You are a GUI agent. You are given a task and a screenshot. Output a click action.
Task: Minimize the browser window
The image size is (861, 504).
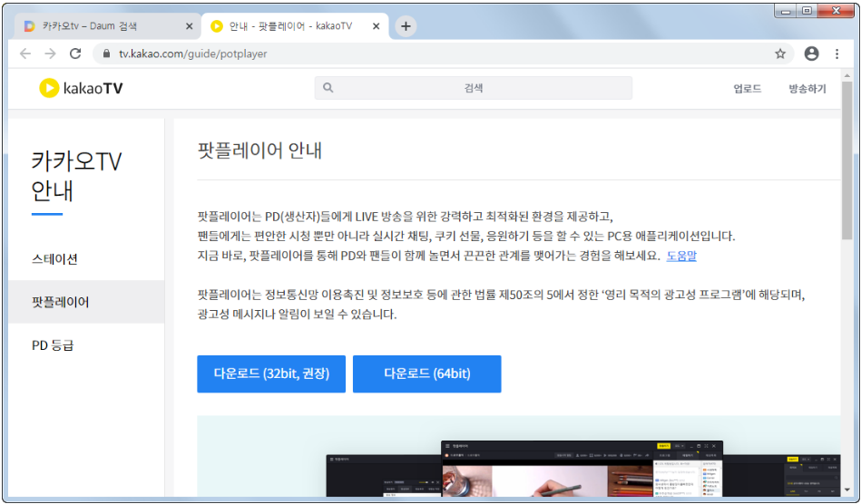(786, 10)
